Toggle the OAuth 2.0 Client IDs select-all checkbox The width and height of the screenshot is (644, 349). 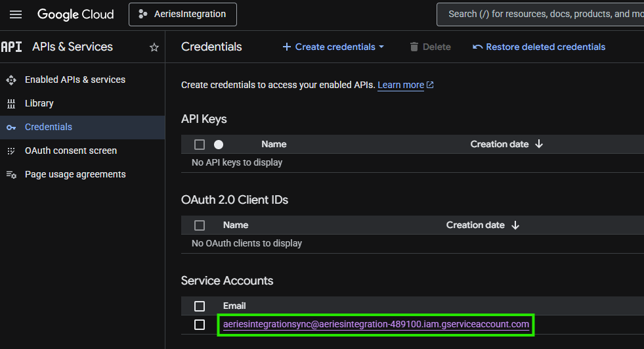pos(200,225)
